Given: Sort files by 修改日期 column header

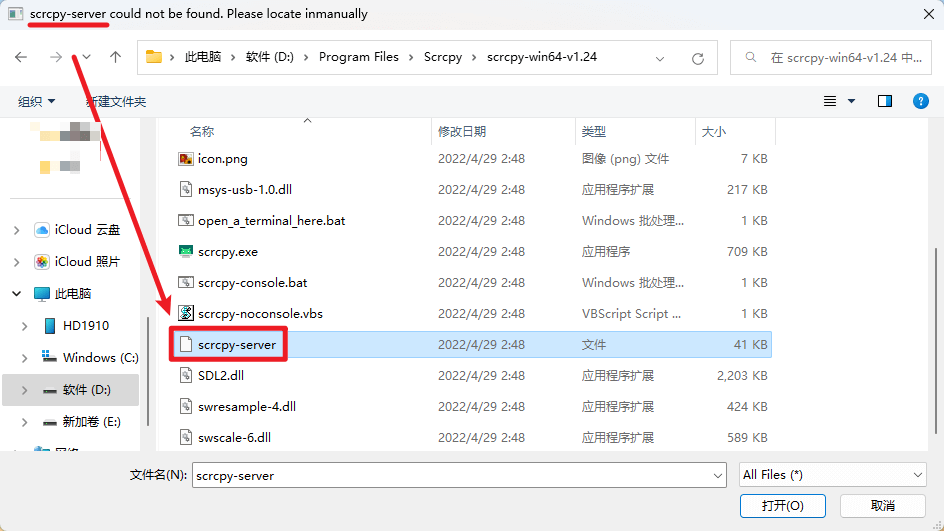Looking at the screenshot, I should click(x=462, y=131).
